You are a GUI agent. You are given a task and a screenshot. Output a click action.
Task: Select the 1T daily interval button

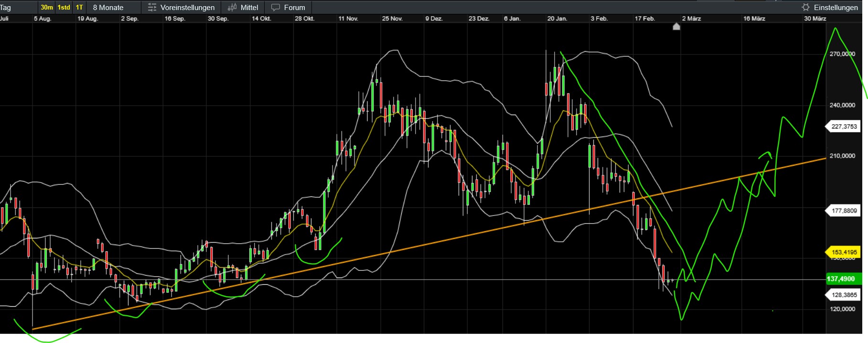[x=79, y=7]
